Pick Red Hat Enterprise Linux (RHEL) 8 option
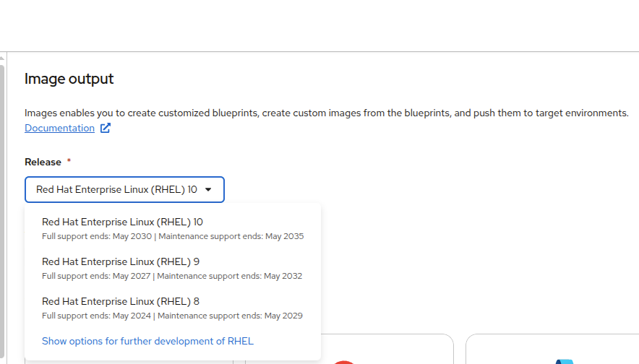 (173, 308)
